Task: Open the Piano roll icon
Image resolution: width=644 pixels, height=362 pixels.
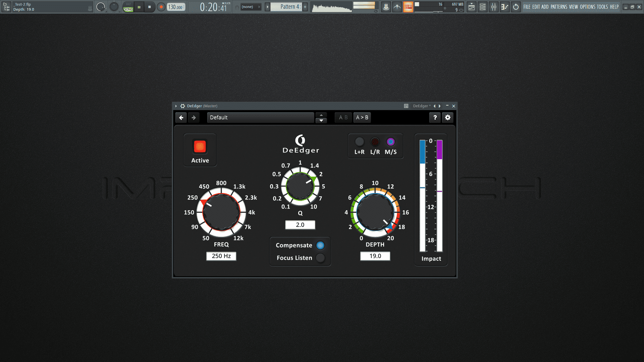Action: pos(505,7)
